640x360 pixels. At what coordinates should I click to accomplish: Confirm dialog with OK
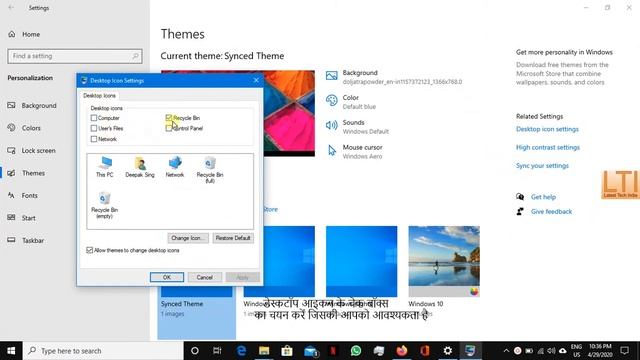pos(167,277)
